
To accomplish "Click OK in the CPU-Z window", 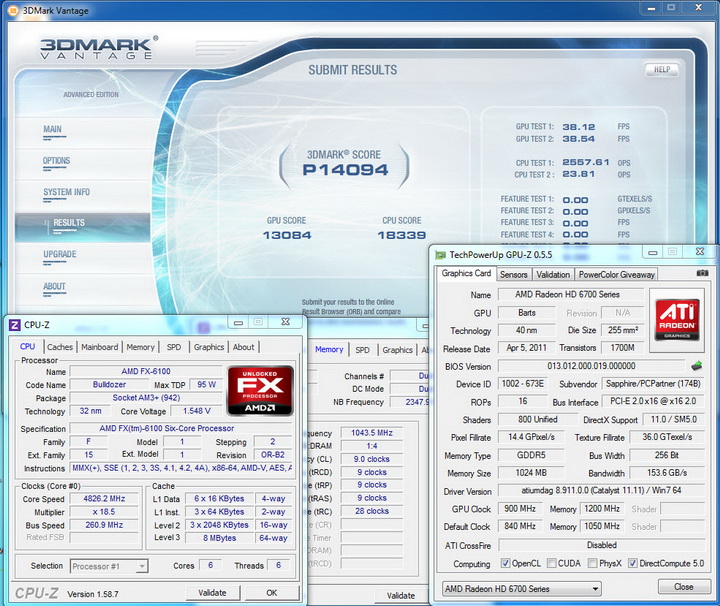I will [271, 593].
